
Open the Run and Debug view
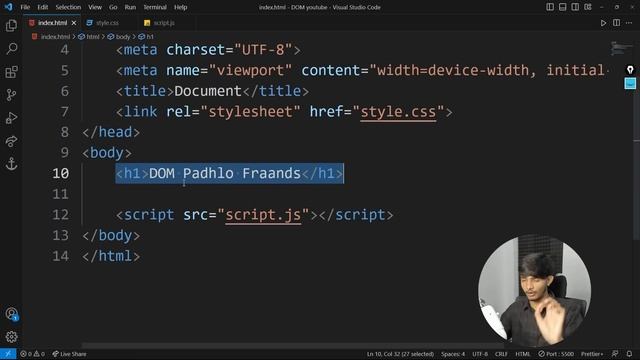[11, 118]
